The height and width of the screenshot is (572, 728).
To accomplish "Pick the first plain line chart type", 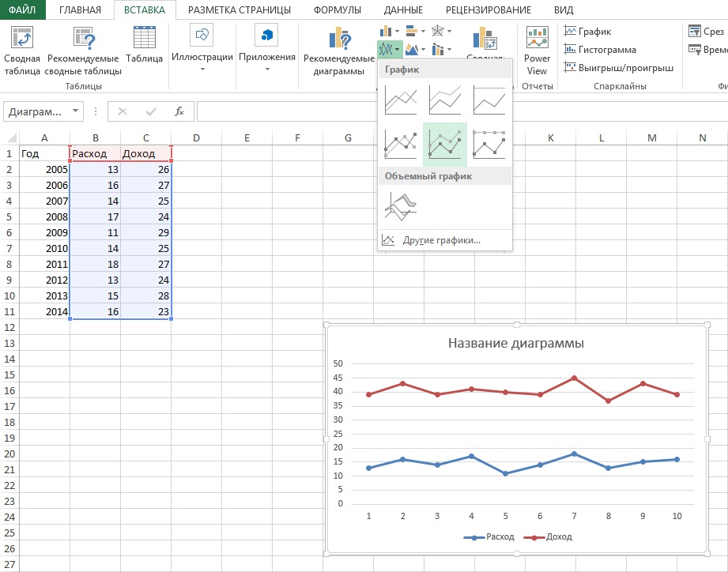I will (401, 100).
